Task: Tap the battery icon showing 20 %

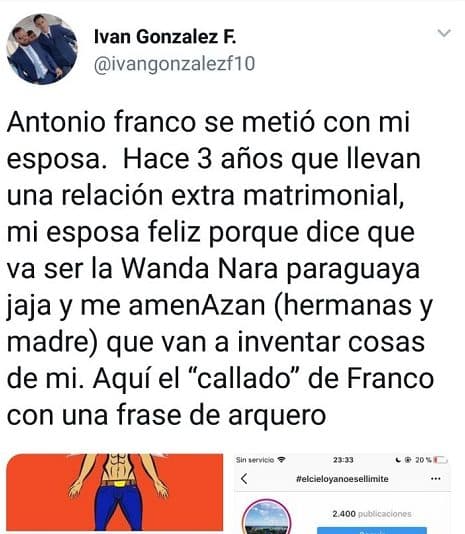Action: [x=441, y=460]
